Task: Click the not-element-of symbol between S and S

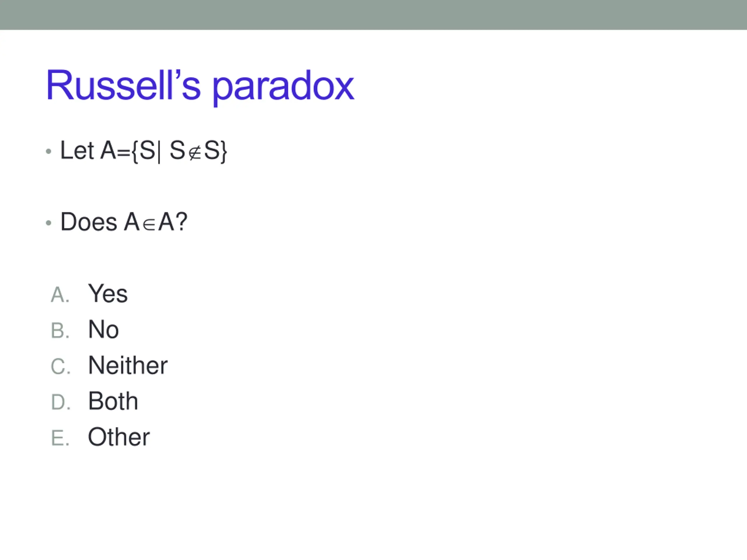Action: click(x=195, y=154)
